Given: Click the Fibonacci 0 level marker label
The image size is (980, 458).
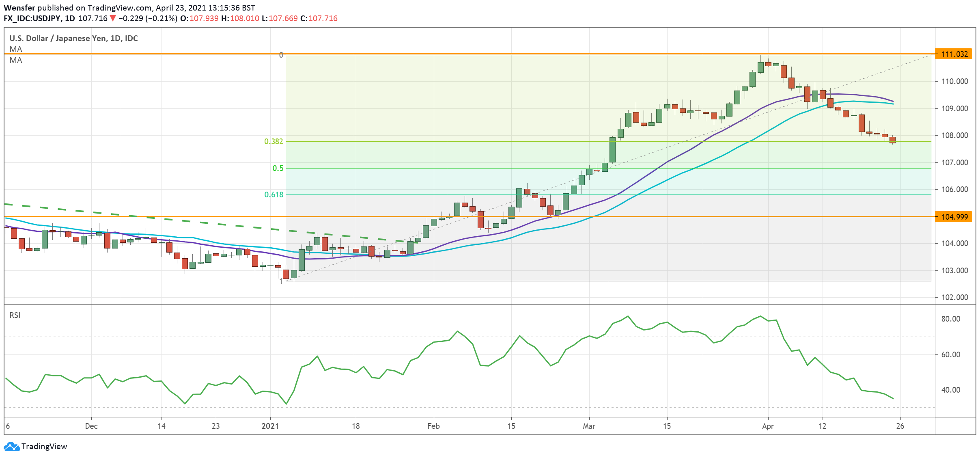Looking at the screenshot, I should click(x=281, y=55).
